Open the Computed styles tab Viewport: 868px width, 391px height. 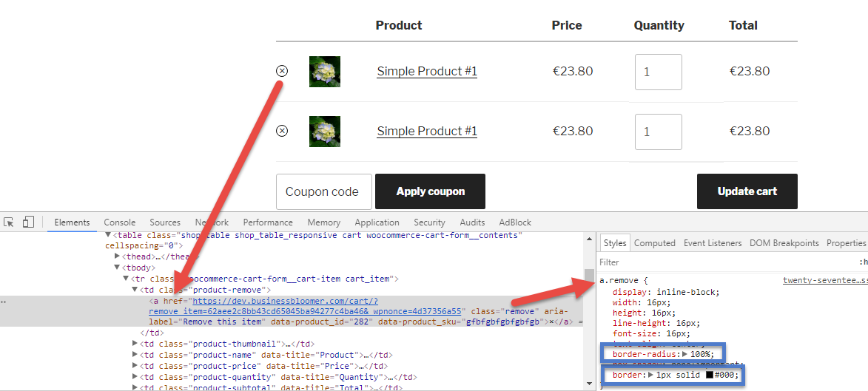coord(654,242)
